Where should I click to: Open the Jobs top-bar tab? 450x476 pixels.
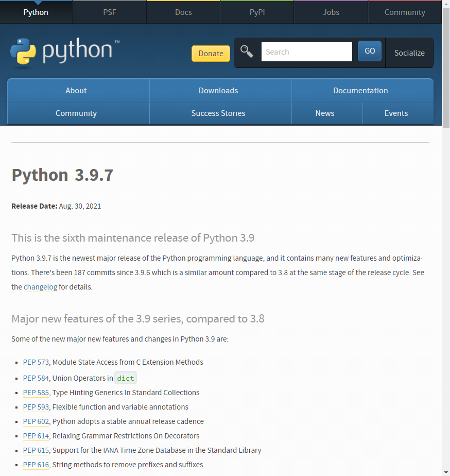pos(331,12)
